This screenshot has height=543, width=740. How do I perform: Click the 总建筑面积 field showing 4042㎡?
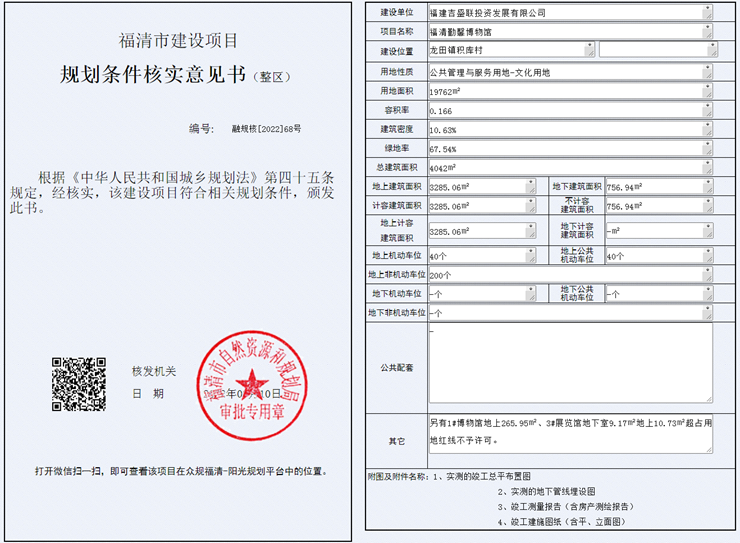[570, 167]
